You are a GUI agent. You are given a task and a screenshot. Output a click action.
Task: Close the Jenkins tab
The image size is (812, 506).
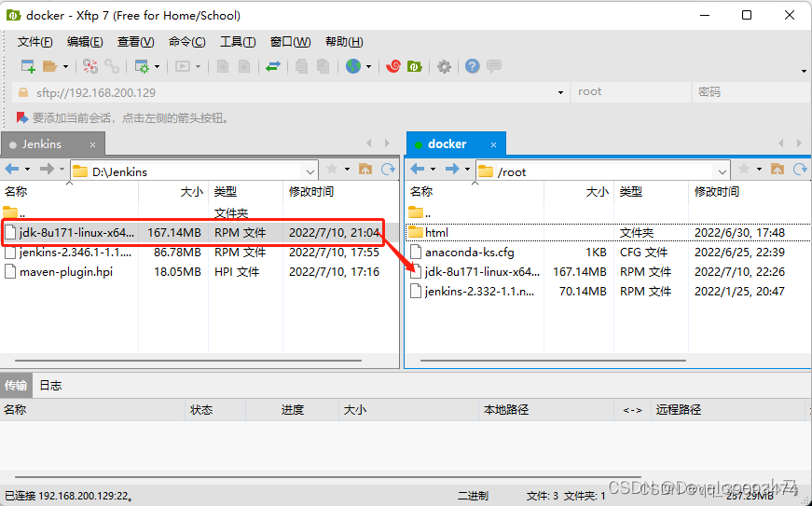(92, 144)
